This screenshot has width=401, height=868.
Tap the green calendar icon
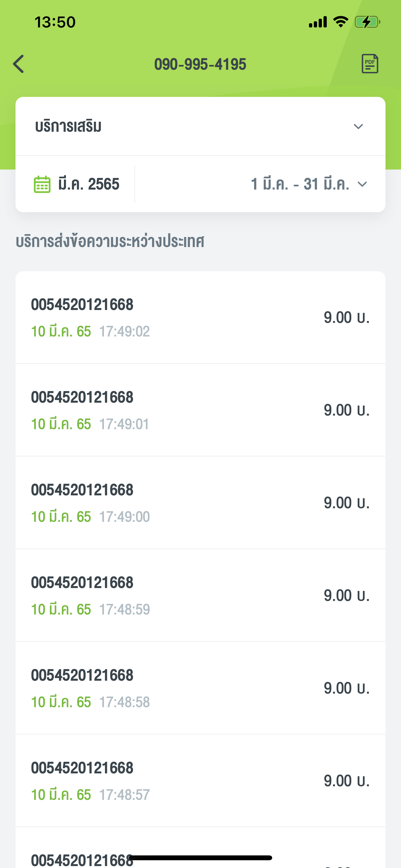[x=42, y=184]
